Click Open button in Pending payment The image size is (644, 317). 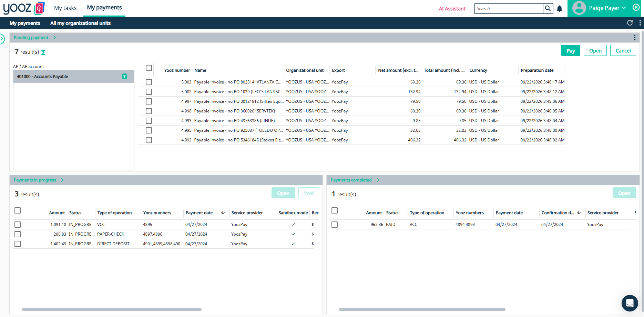click(595, 51)
